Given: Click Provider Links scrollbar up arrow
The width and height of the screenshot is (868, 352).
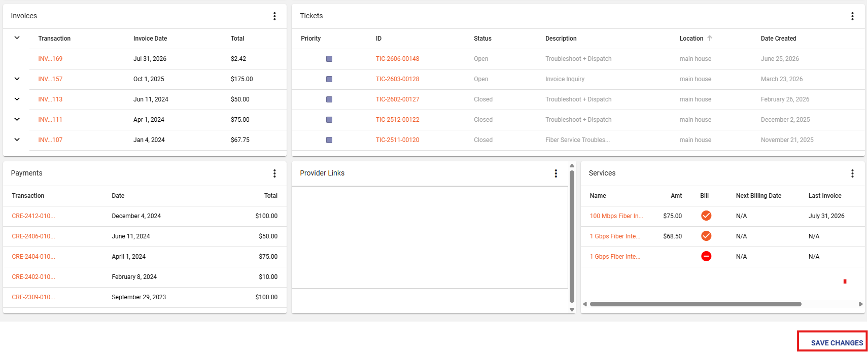Looking at the screenshot, I should (x=572, y=166).
